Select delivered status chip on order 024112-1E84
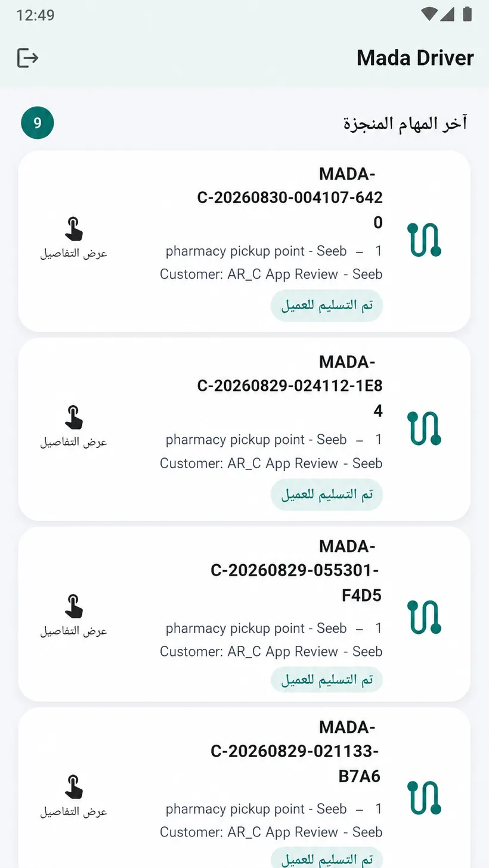This screenshot has height=868, width=489. click(x=327, y=494)
